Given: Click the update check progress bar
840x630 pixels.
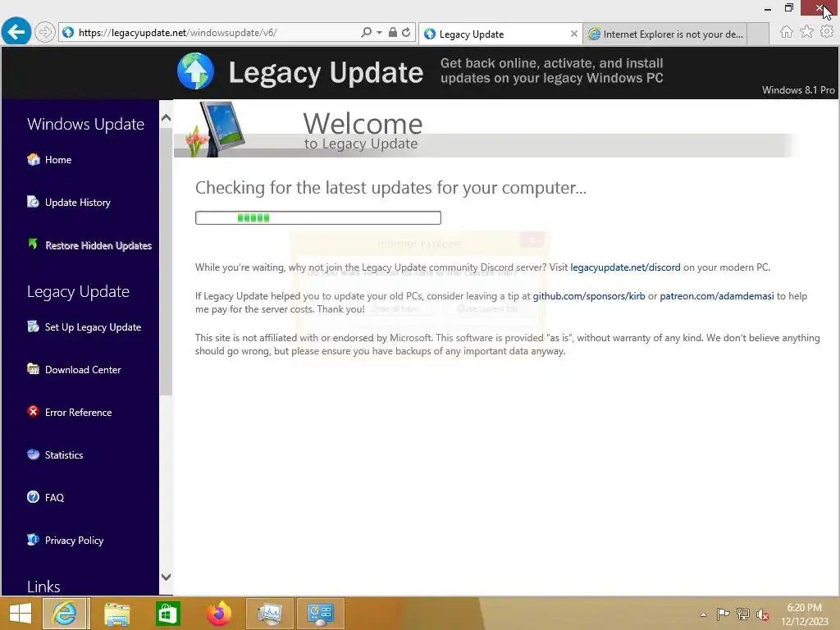Looking at the screenshot, I should point(318,217).
